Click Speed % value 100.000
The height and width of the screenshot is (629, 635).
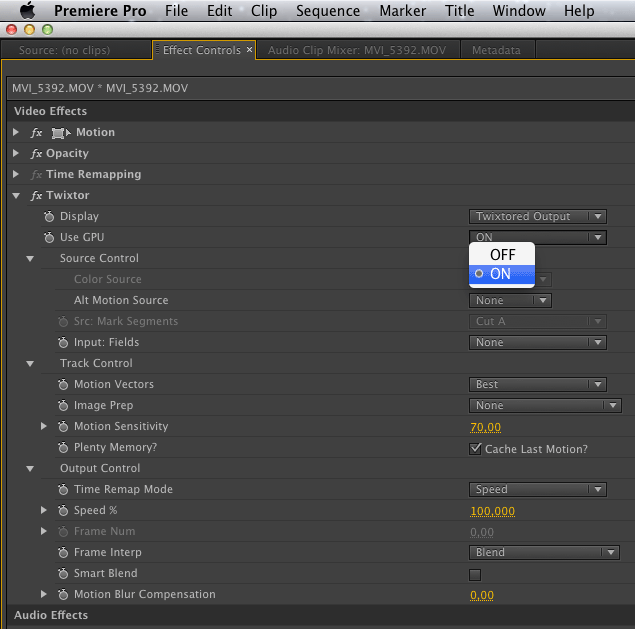click(x=492, y=511)
